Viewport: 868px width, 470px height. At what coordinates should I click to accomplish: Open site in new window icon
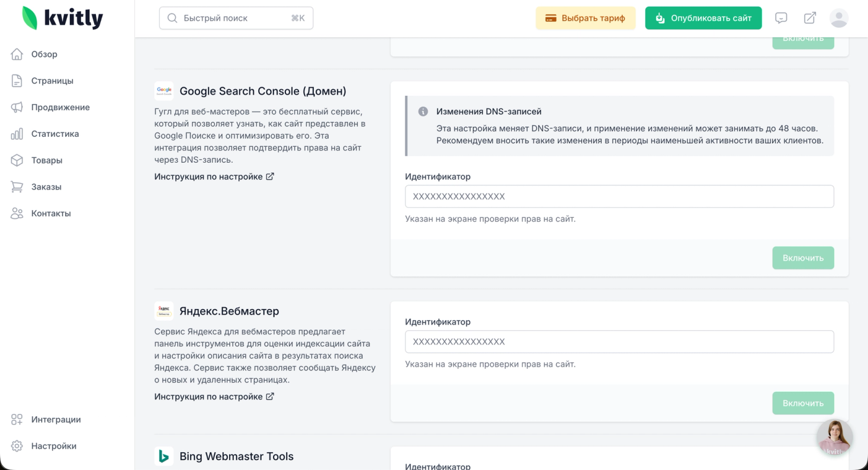pyautogui.click(x=810, y=18)
